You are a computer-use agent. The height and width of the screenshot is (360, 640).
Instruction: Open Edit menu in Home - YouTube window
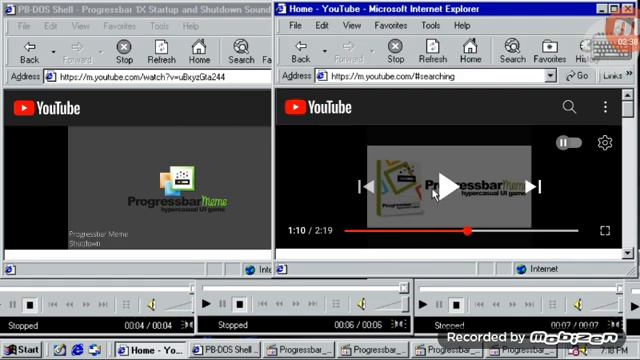(x=322, y=25)
